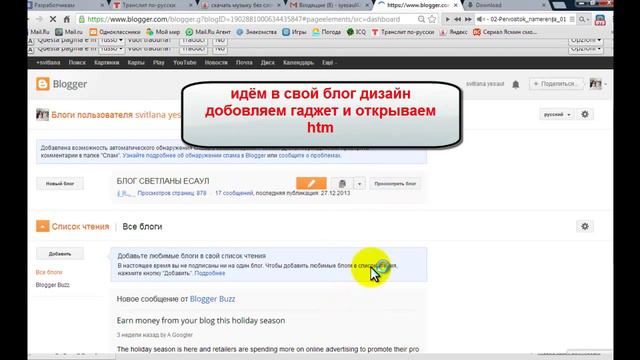Image resolution: width=640 pixels, height=360 pixels.
Task: Switch to the скачать музыку browser tab
Action: [241, 5]
